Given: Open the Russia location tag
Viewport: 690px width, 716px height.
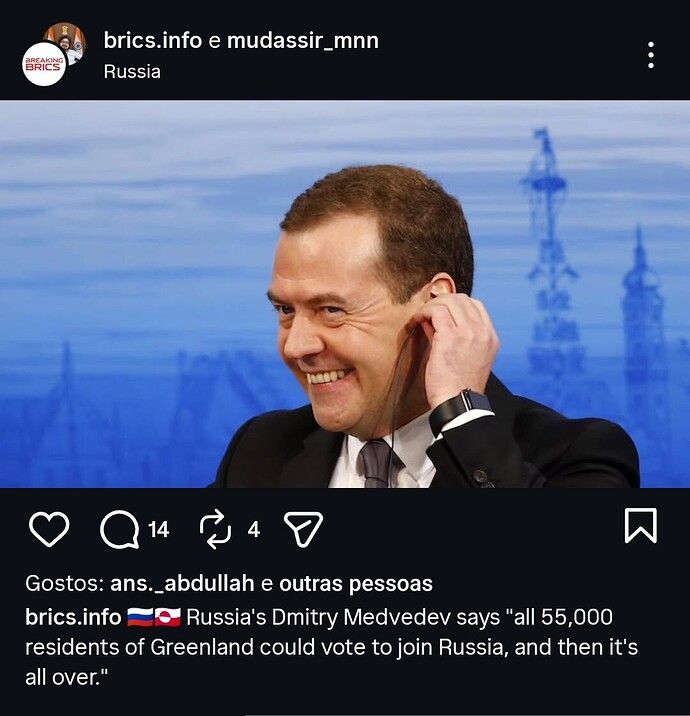Looking at the screenshot, I should [132, 71].
